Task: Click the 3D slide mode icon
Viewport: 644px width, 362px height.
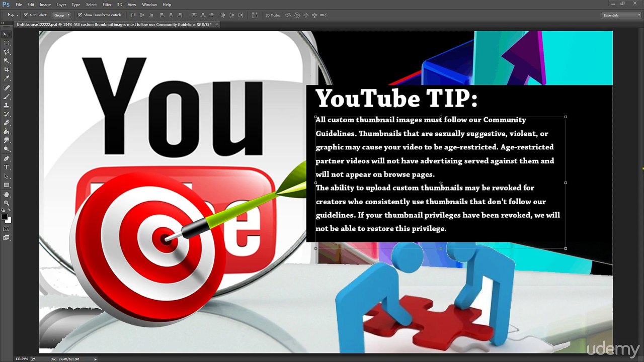Action: pyautogui.click(x=314, y=15)
